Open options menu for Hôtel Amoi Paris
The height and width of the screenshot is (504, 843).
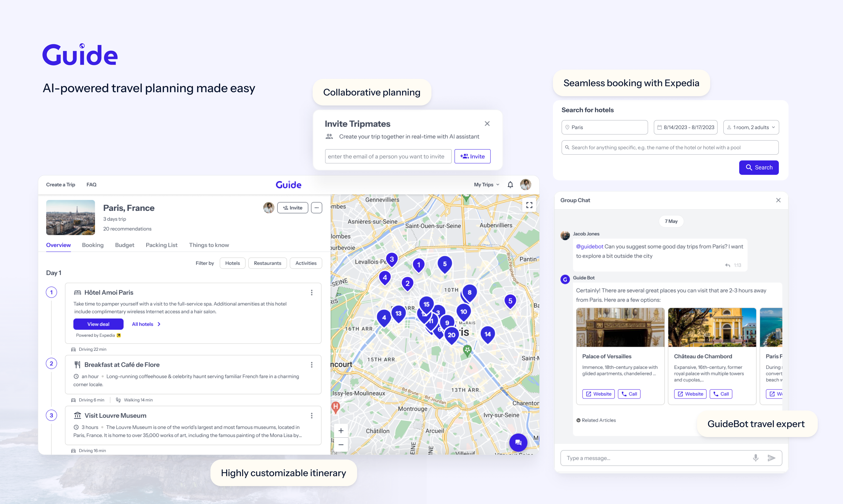[x=311, y=292]
